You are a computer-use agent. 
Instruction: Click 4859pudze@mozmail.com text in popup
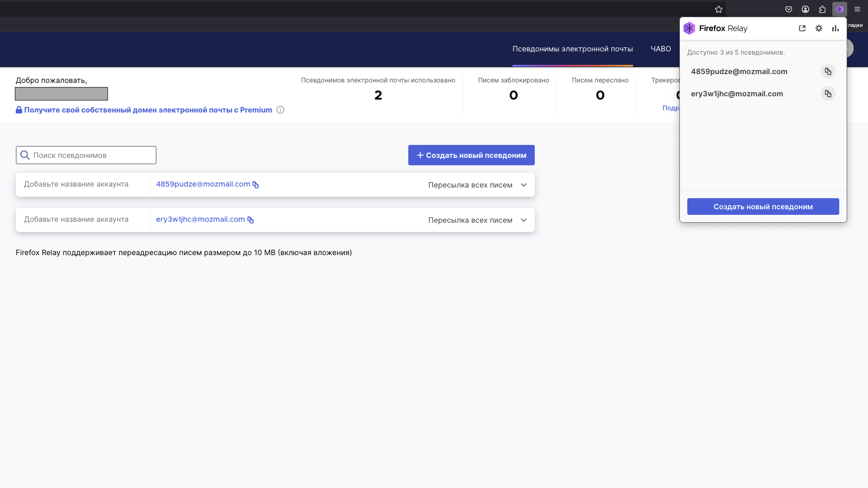[739, 71]
